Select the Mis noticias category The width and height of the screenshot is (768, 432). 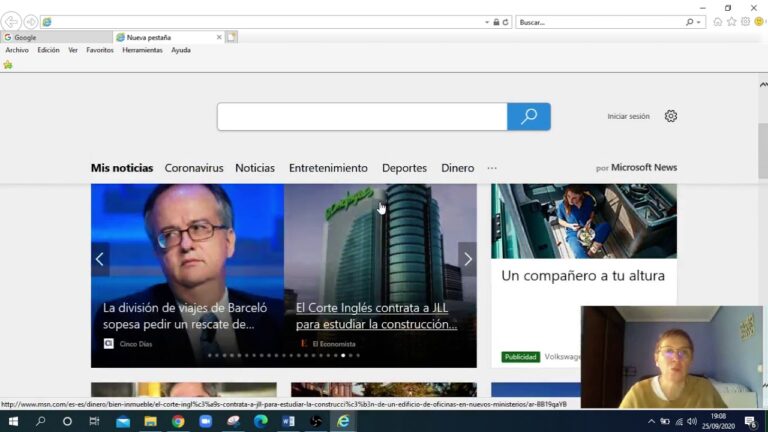point(122,168)
